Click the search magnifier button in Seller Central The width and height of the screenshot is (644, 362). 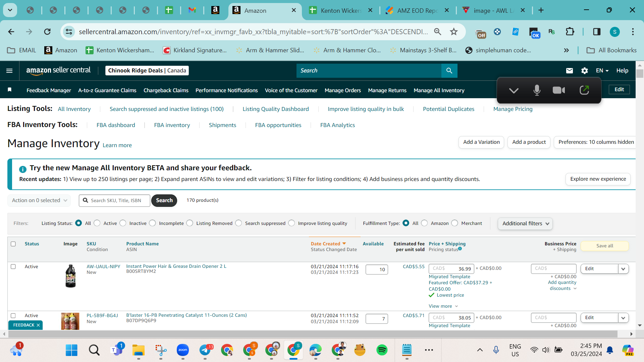[449, 71]
